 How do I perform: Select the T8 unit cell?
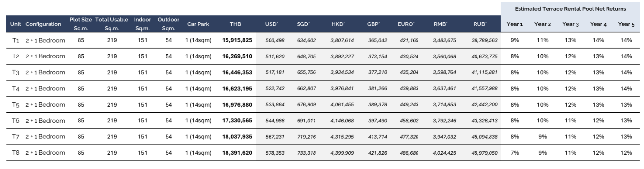pyautogui.click(x=15, y=153)
